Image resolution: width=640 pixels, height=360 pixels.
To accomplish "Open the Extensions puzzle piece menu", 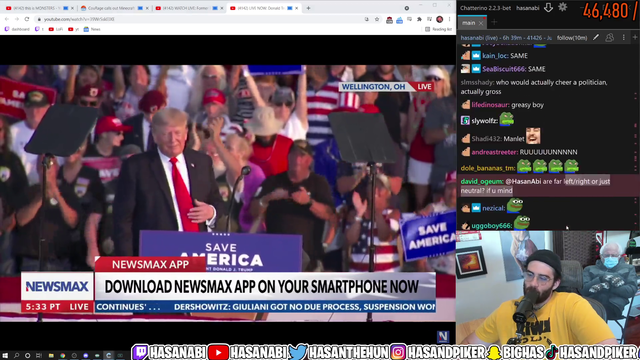I will click(x=419, y=19).
